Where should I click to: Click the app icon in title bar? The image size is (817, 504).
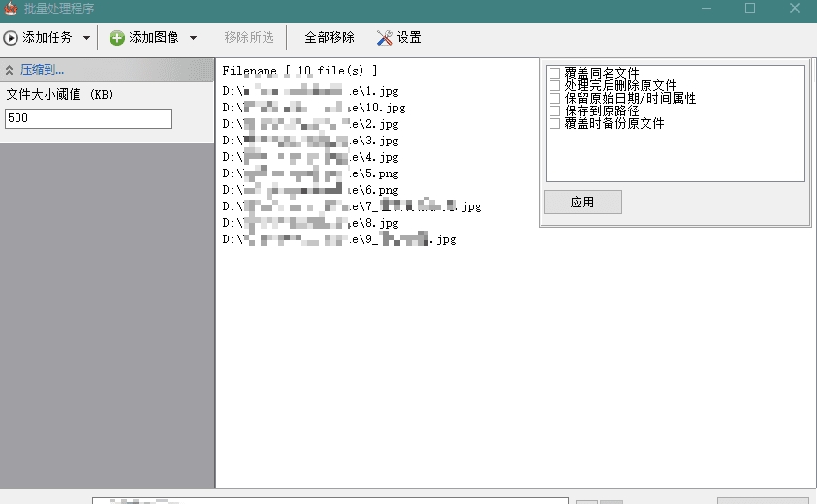pos(11,9)
